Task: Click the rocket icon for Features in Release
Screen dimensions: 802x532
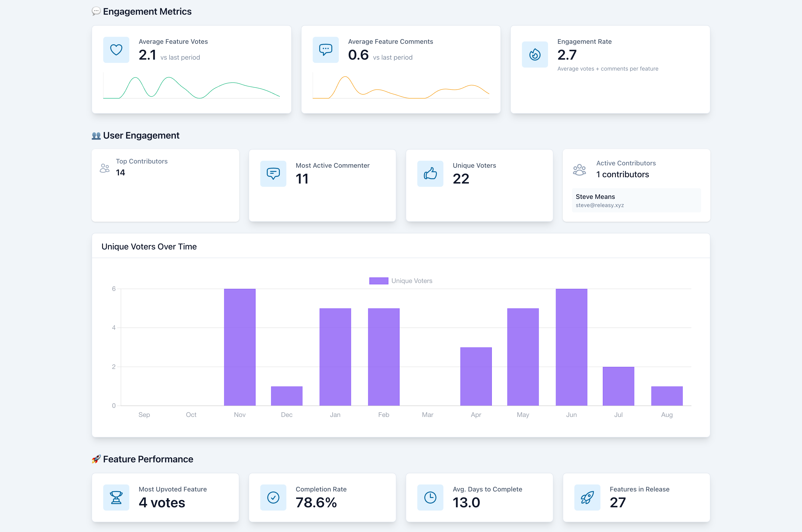Action: [x=587, y=497]
